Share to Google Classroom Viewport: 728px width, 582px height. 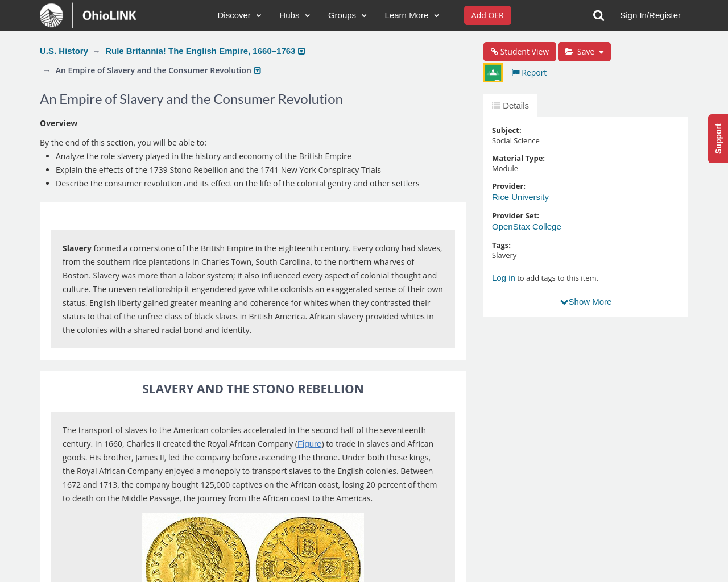[x=493, y=72]
